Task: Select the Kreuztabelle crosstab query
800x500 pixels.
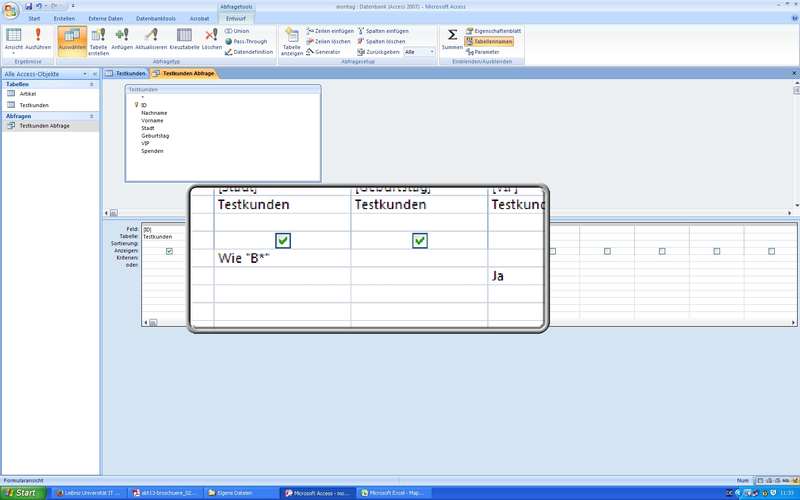Action: pos(184,40)
